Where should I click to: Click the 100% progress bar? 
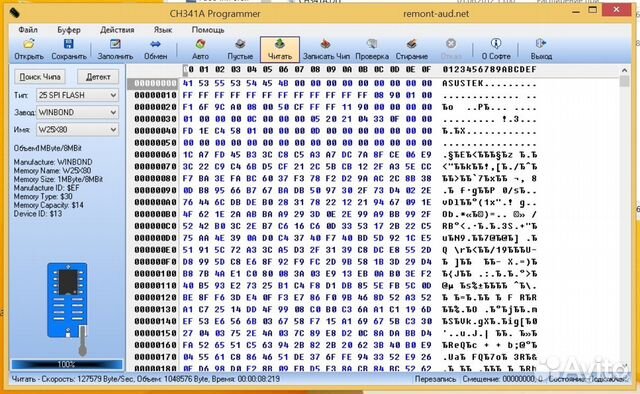[67, 364]
